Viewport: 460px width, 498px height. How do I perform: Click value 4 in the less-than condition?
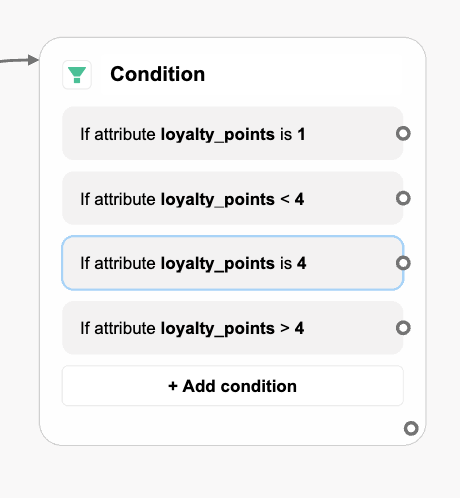coord(299,199)
